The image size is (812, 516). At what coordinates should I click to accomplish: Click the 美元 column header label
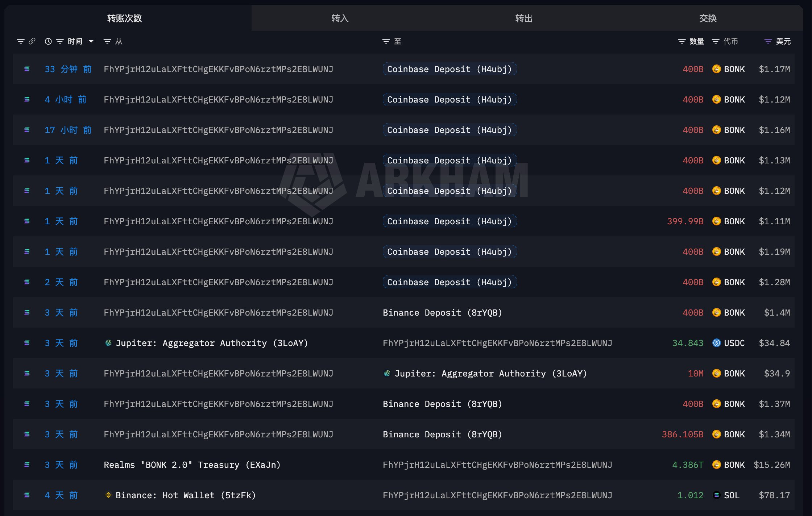coord(783,41)
